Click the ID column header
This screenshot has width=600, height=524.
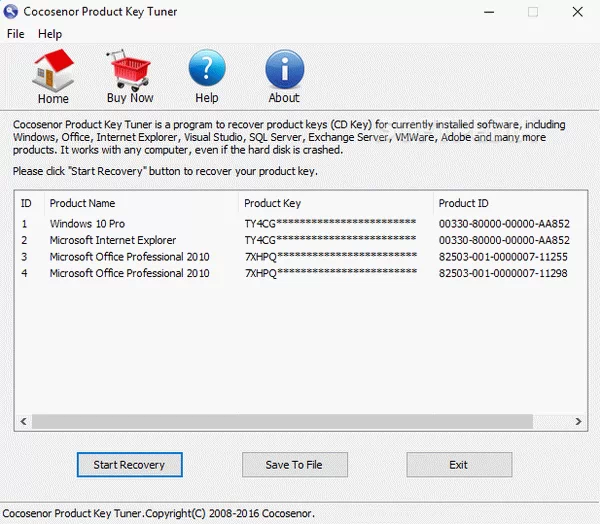click(27, 203)
